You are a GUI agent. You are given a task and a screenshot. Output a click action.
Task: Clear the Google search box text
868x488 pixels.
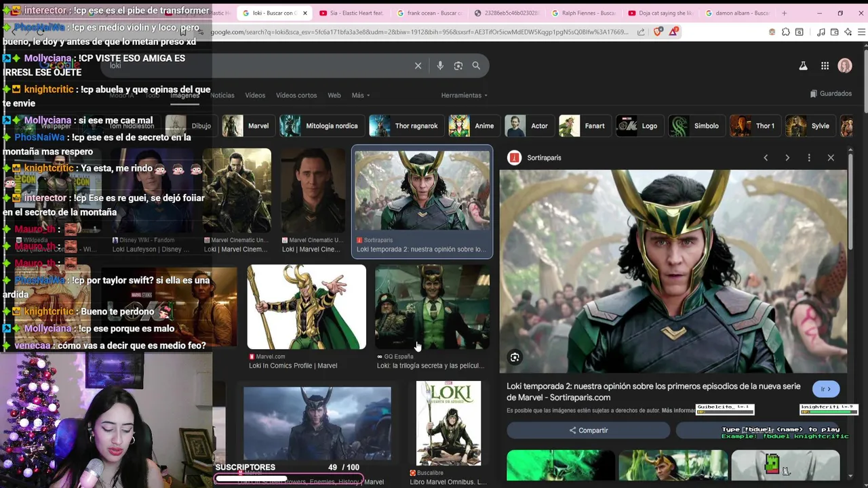pyautogui.click(x=418, y=66)
